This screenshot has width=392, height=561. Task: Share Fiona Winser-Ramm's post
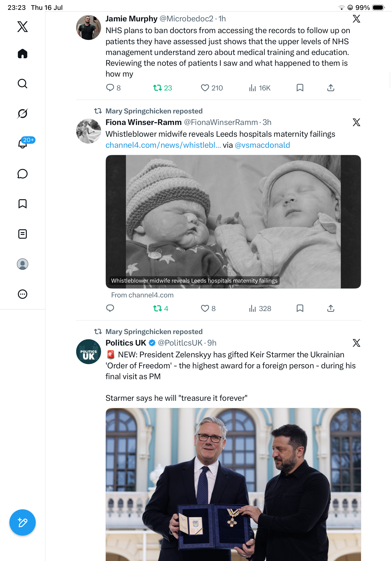click(331, 308)
